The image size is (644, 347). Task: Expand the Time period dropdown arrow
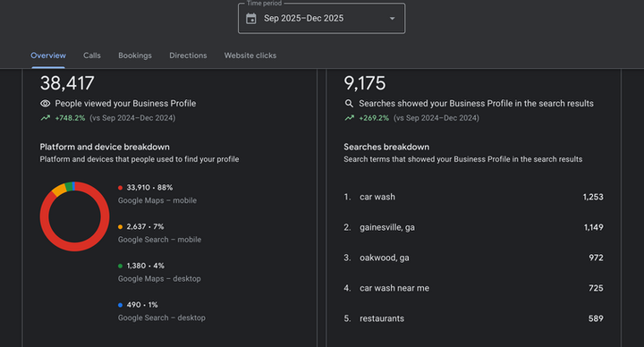point(393,19)
